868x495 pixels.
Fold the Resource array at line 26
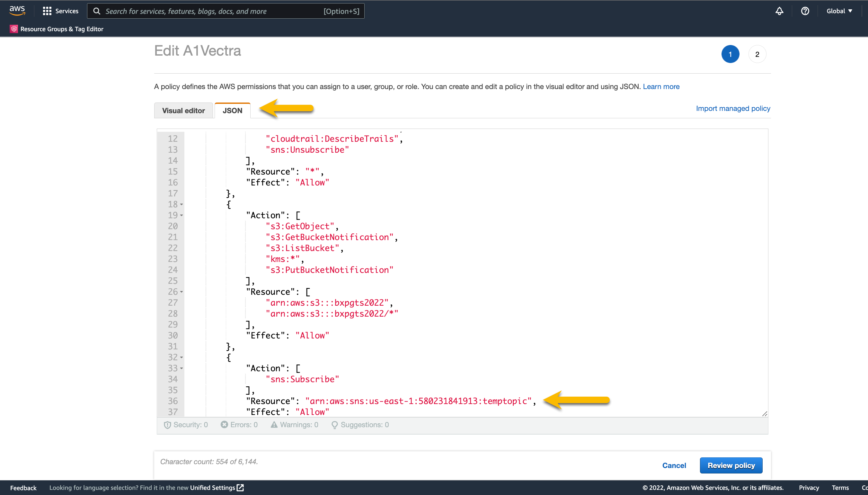[182, 292]
